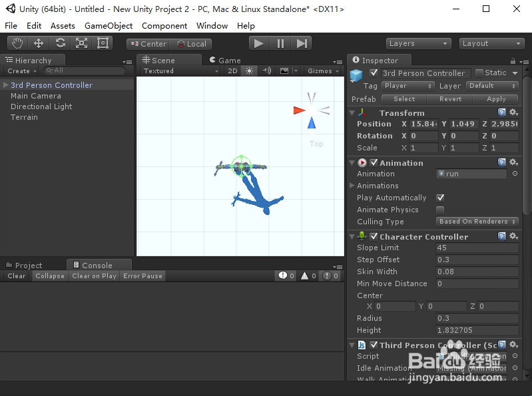Click the Hierarchy search field
The image size is (532, 396).
coord(85,71)
